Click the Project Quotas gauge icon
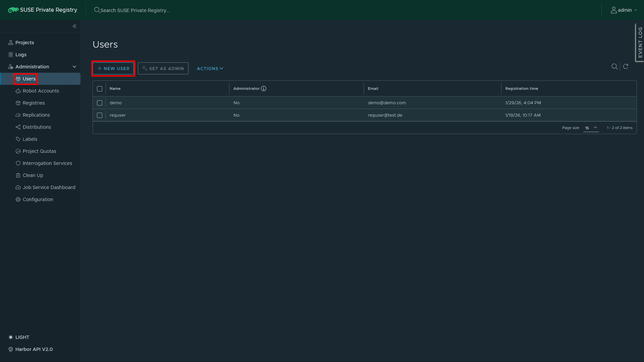Viewport: 644px width, 362px height. click(x=18, y=151)
